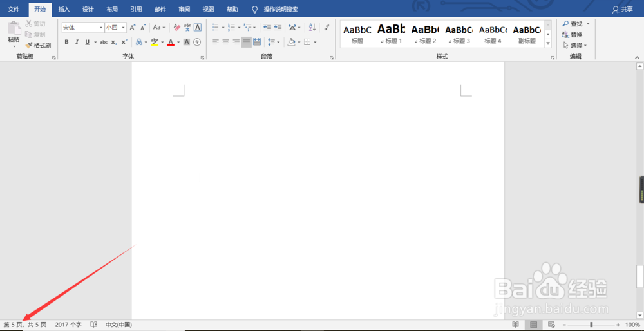Expand the styles gallery with More arrow
Viewport: 644px width, 331px height.
pyautogui.click(x=548, y=43)
